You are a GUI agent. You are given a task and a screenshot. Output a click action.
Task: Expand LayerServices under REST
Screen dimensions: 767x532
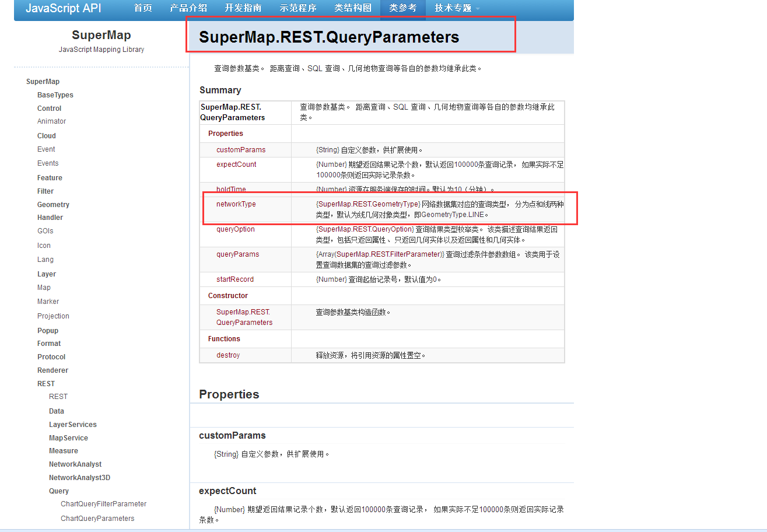pos(73,425)
